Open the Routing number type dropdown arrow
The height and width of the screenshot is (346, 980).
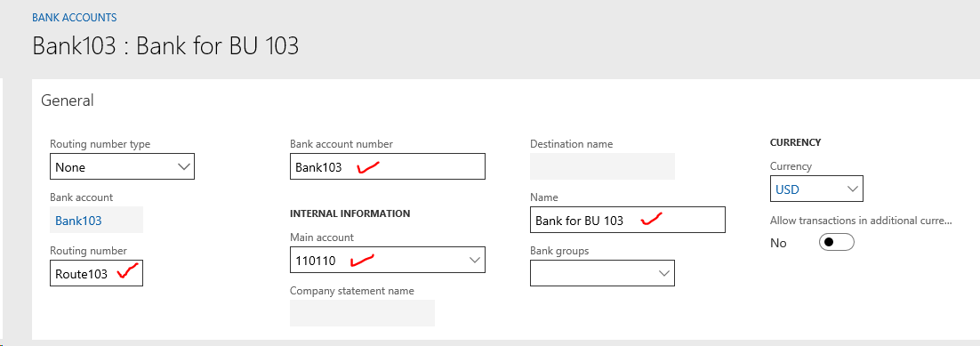184,166
